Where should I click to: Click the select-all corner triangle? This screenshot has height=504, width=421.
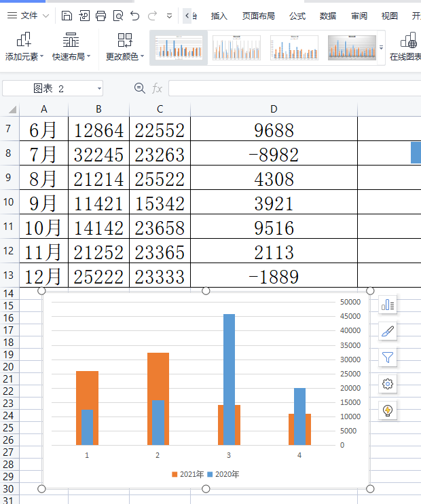(x=12, y=110)
